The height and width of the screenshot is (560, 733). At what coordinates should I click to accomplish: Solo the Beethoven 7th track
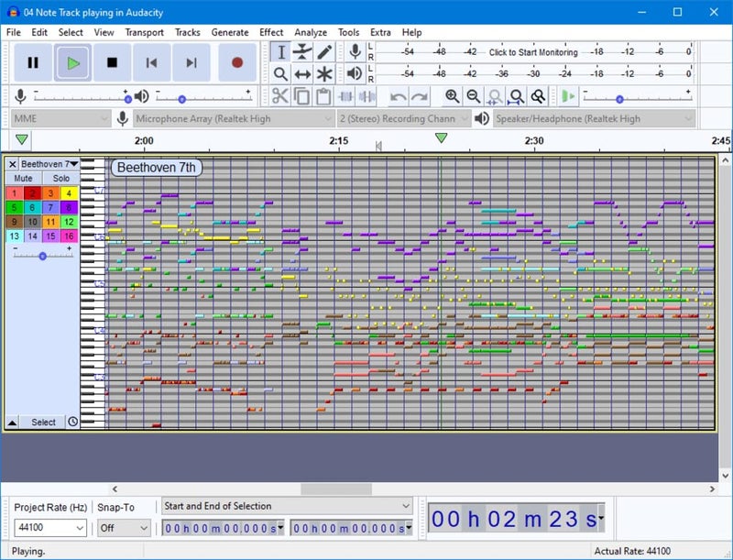pos(60,178)
